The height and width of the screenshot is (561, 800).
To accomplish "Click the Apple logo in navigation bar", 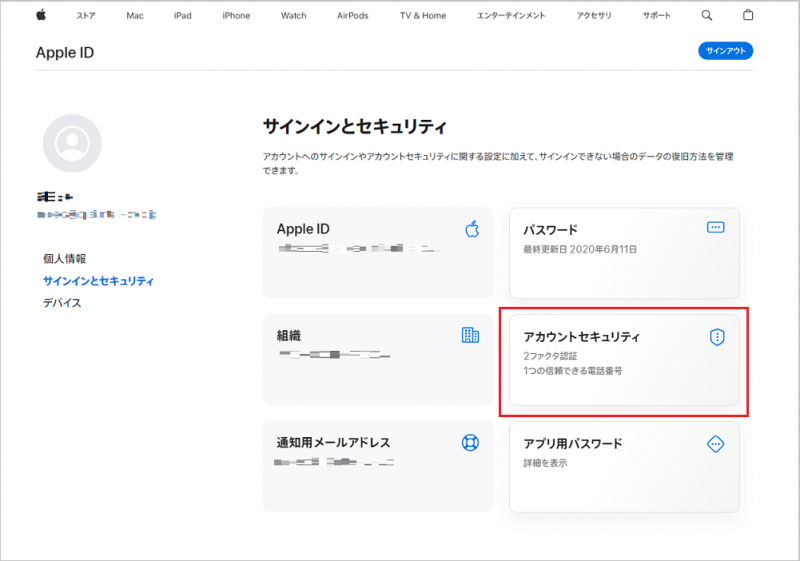I will pos(41,15).
